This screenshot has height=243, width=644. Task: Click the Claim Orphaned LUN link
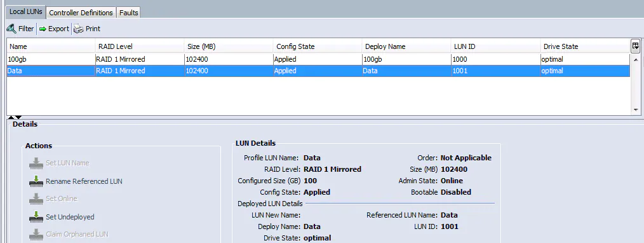[77, 234]
